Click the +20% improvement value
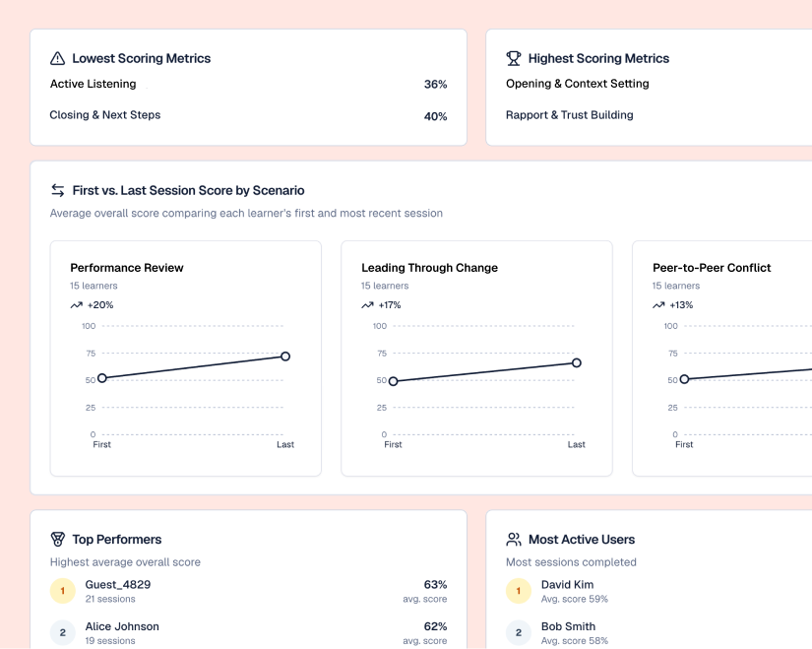Viewport: 812px width, 649px height. tap(100, 305)
